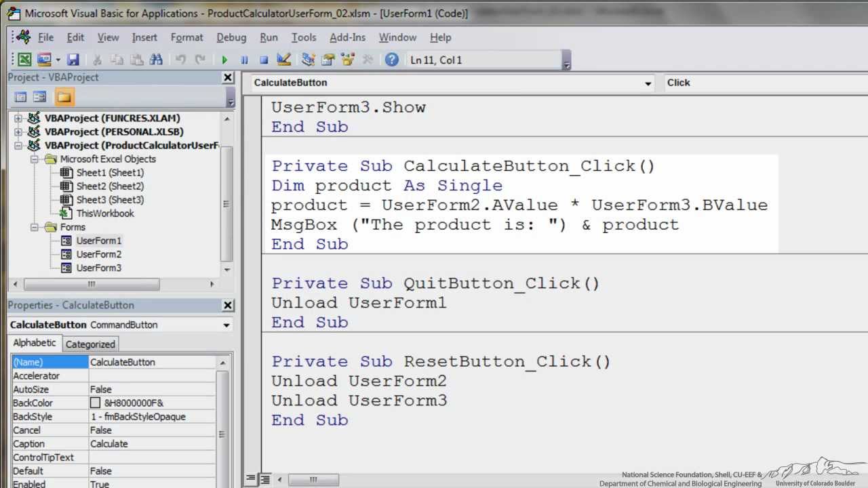
Task: Edit the Caption property value Calculate
Action: point(153,444)
